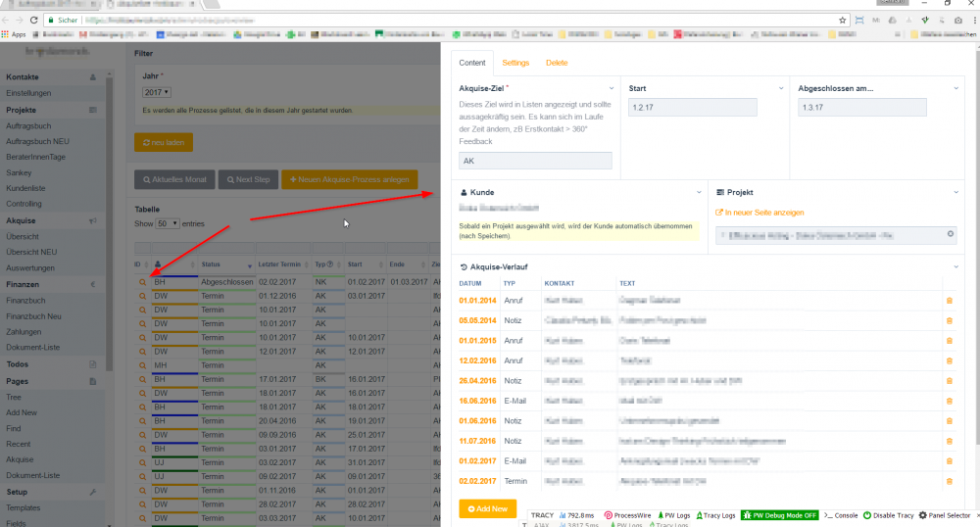Open the Show 50 entries dropdown
This screenshot has width=980, height=527.
pyautogui.click(x=167, y=223)
